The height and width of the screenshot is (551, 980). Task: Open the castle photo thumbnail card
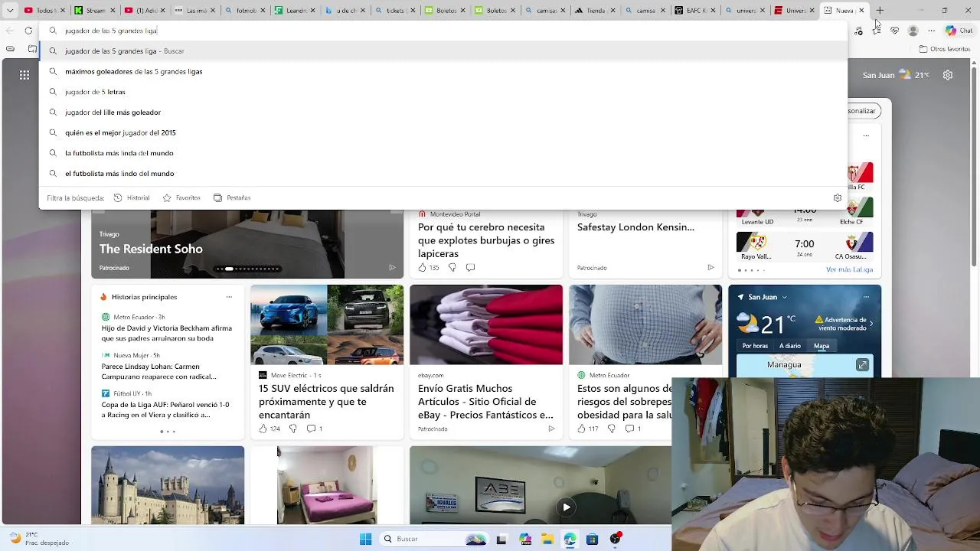(168, 485)
